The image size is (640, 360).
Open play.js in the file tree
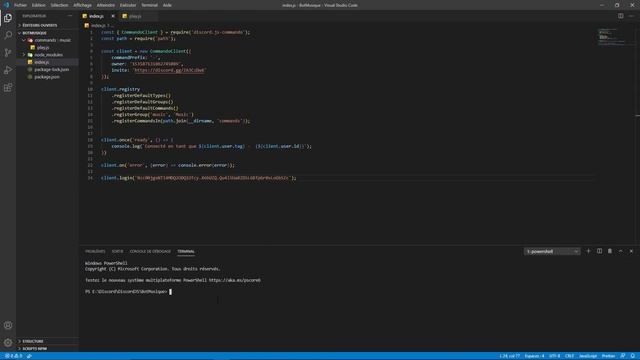point(43,47)
